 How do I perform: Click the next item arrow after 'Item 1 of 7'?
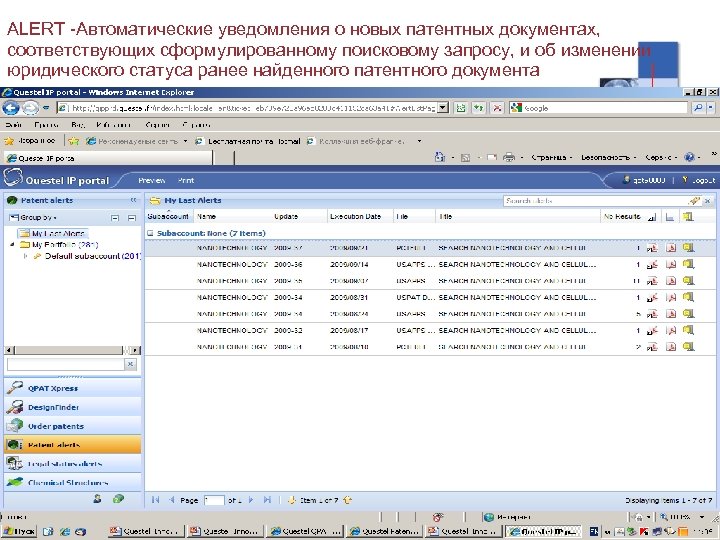(347, 500)
